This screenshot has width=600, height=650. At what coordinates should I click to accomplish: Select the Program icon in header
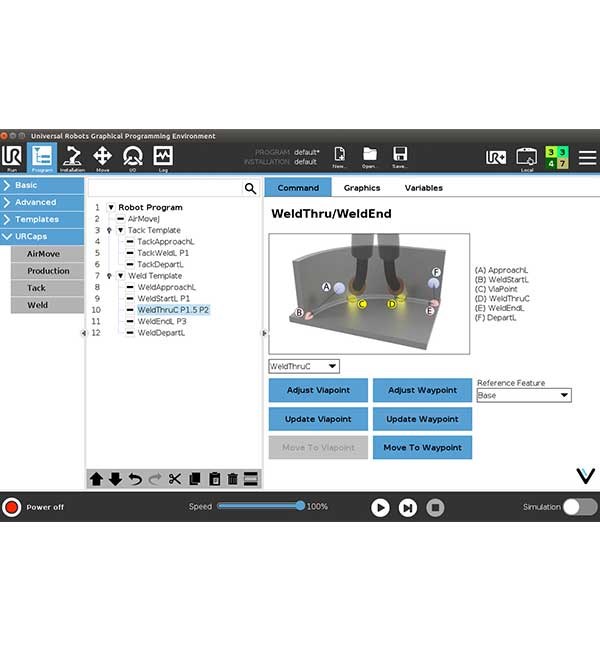(x=42, y=158)
